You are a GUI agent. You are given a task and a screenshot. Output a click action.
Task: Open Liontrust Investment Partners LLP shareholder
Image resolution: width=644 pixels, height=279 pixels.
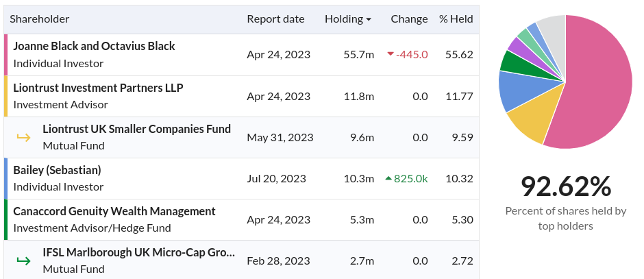point(98,88)
